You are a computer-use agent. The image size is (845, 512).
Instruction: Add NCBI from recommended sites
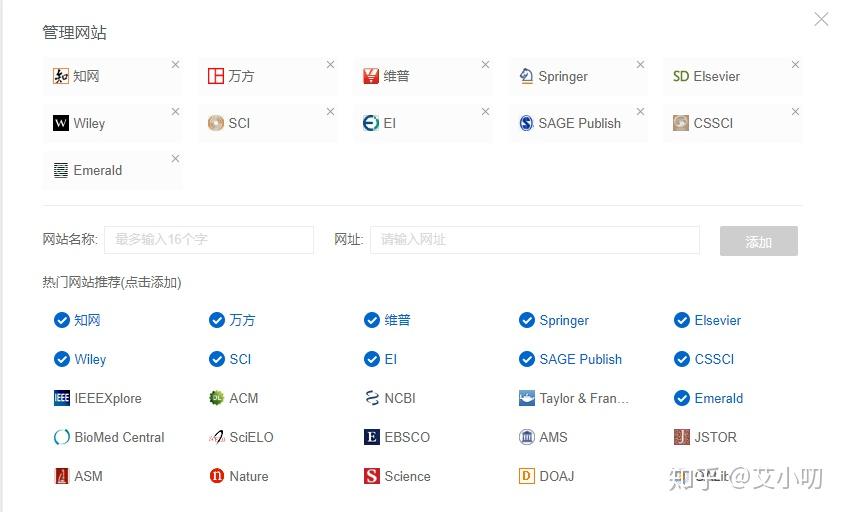(390, 398)
